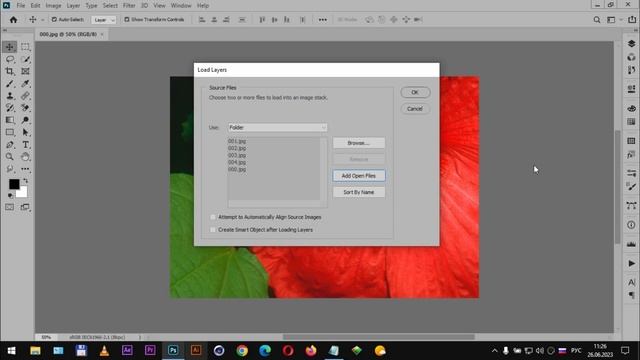The width and height of the screenshot is (640, 360).
Task: Open the Filter menu
Action: [x=129, y=6]
